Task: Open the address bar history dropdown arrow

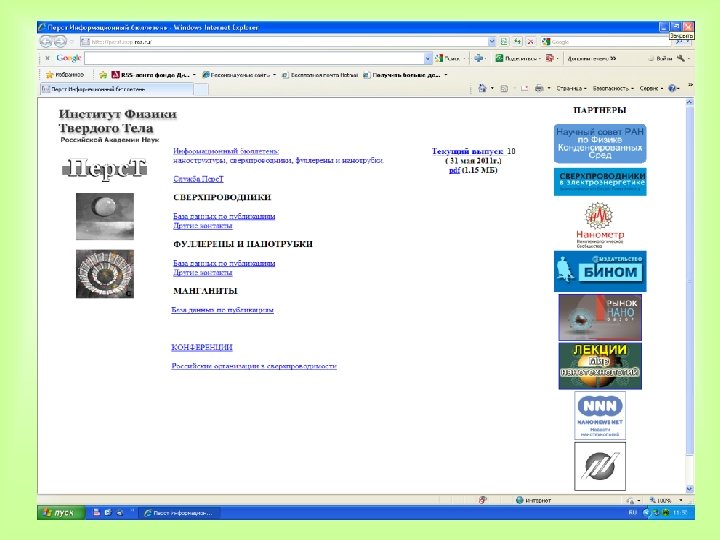Action: pyautogui.click(x=492, y=42)
